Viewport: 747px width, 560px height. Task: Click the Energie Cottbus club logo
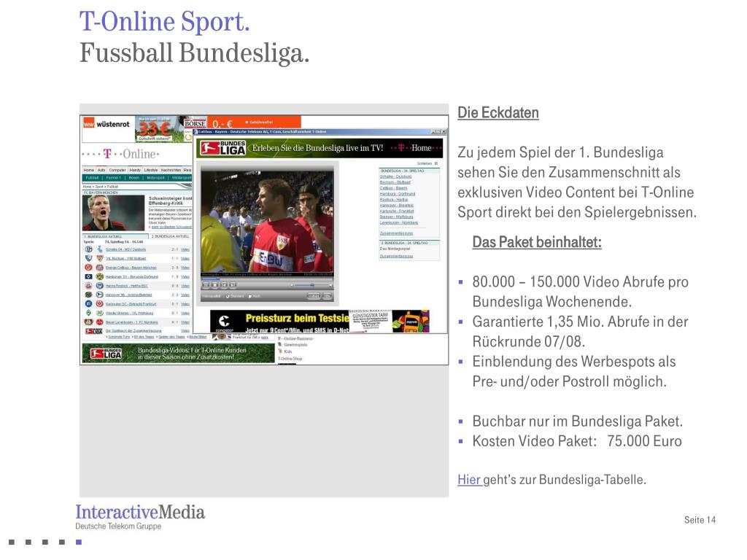click(88, 268)
